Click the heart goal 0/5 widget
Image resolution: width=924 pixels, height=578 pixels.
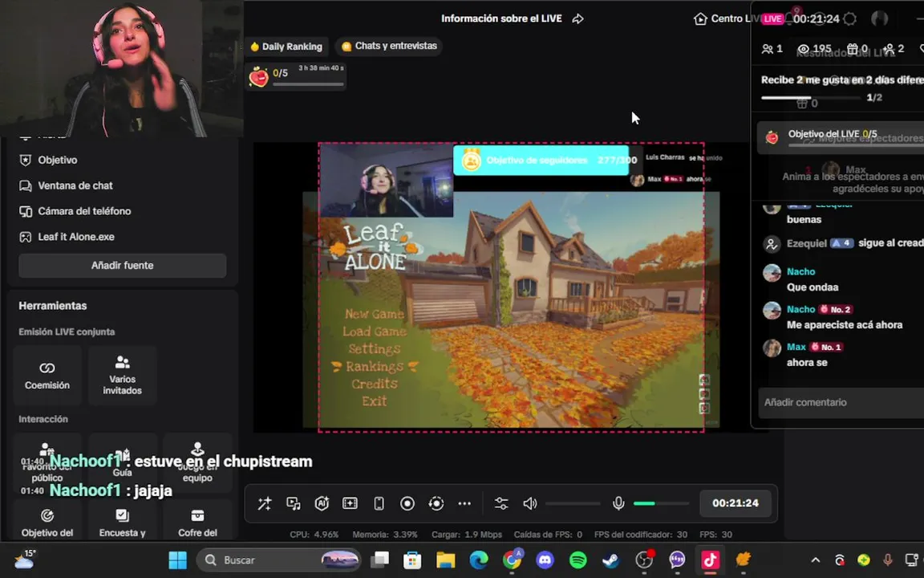pos(297,77)
